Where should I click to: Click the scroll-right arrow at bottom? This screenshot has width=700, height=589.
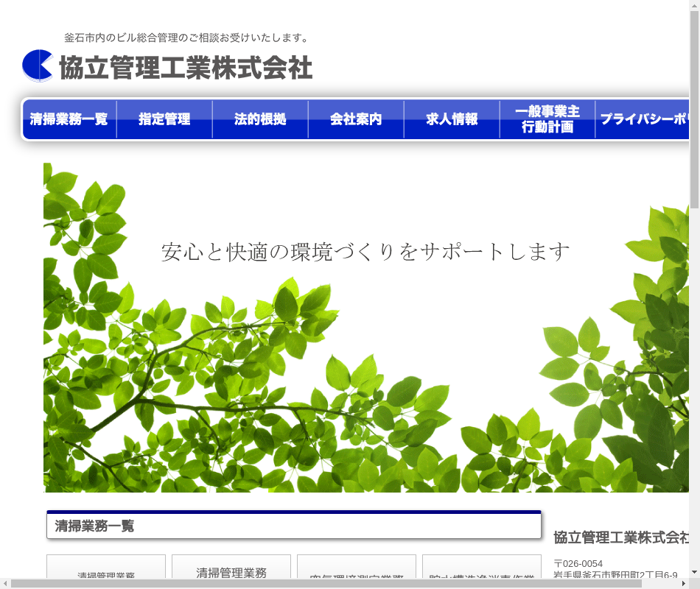(684, 584)
